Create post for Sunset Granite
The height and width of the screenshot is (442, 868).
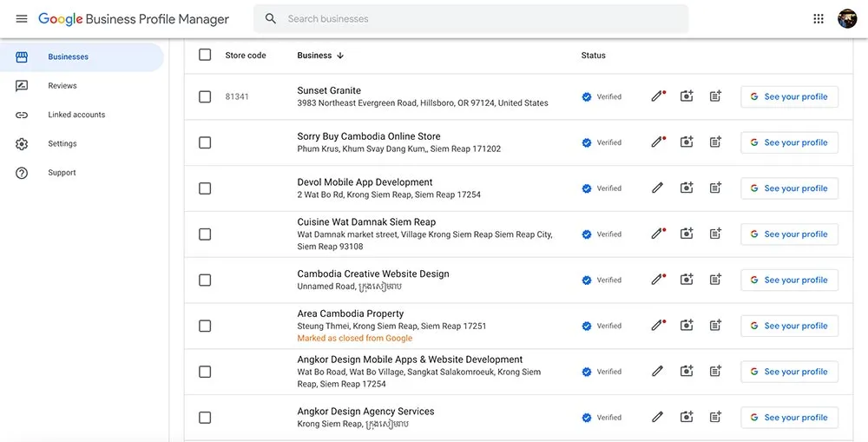[715, 96]
